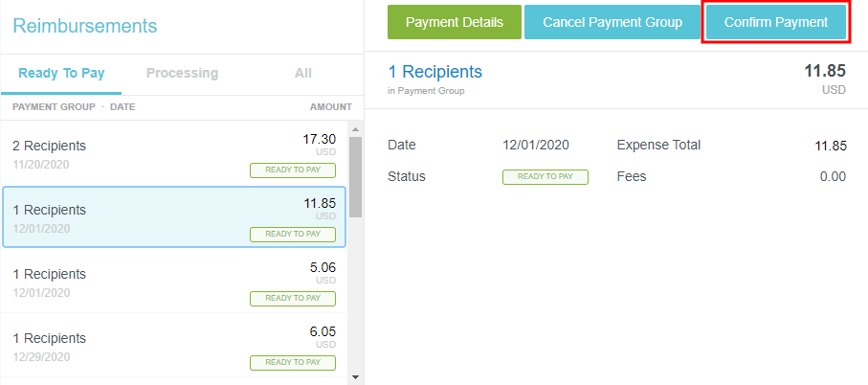Click the Status Ready To Pay badge
Viewport: 868px width, 385px height.
coord(545,176)
